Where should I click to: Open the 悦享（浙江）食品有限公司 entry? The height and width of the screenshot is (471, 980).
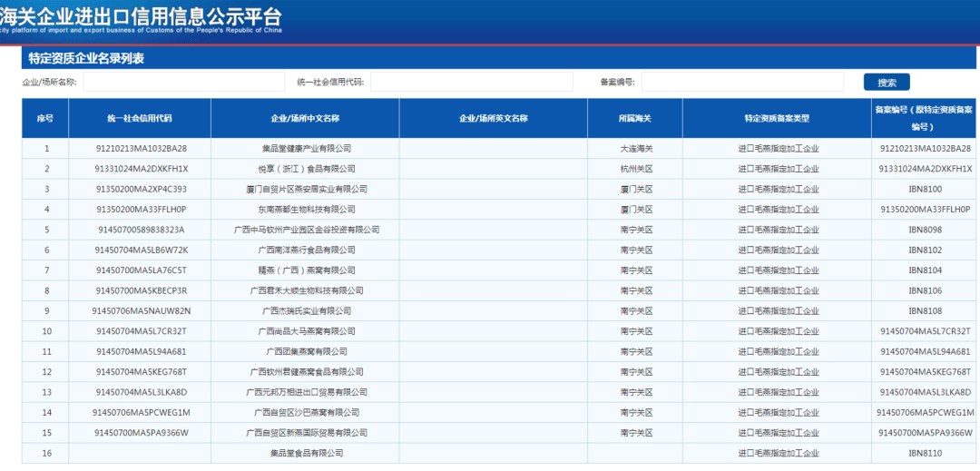[x=306, y=169]
